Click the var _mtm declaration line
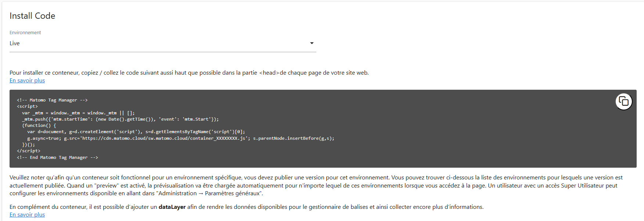The image size is (644, 221). coord(78,113)
